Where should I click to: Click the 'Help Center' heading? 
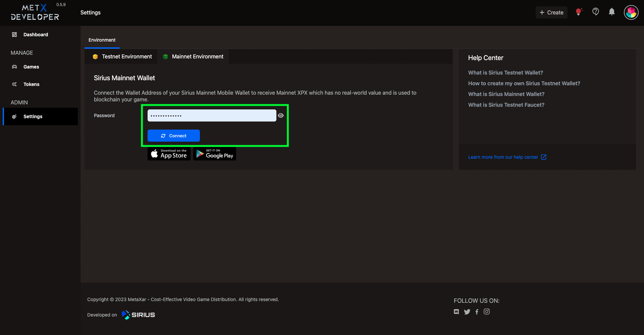click(486, 58)
